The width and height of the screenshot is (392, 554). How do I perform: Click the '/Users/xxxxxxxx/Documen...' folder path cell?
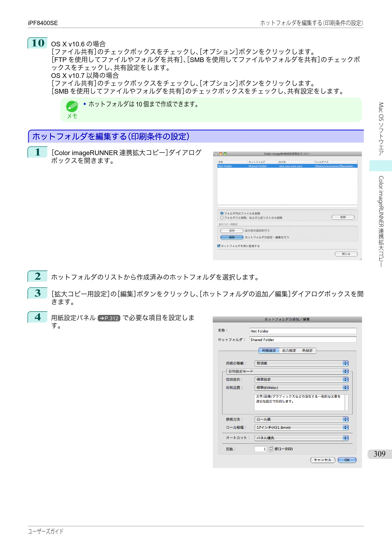click(335, 166)
